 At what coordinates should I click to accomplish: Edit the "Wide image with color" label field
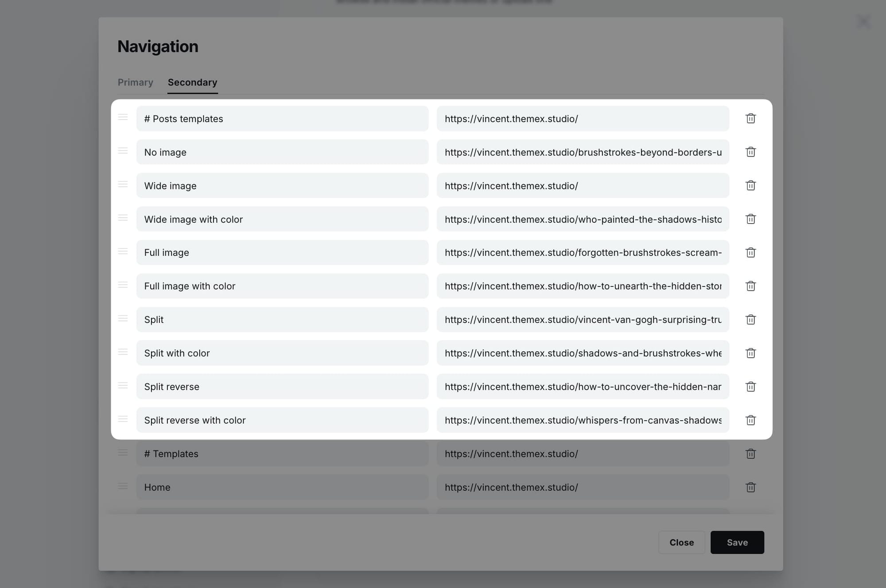coord(282,219)
